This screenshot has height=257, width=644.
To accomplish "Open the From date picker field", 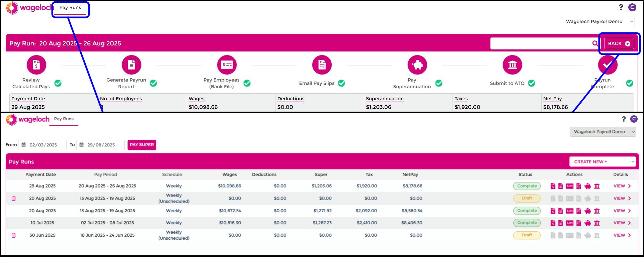I will 43,145.
